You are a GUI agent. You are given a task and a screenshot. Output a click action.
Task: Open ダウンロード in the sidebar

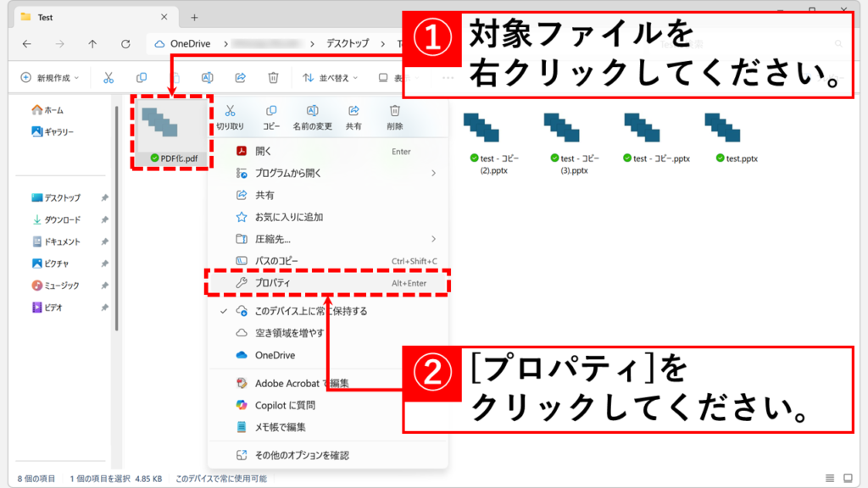tap(56, 219)
